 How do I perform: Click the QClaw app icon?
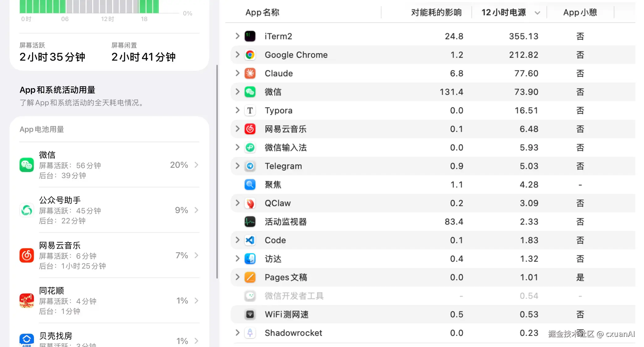250,203
